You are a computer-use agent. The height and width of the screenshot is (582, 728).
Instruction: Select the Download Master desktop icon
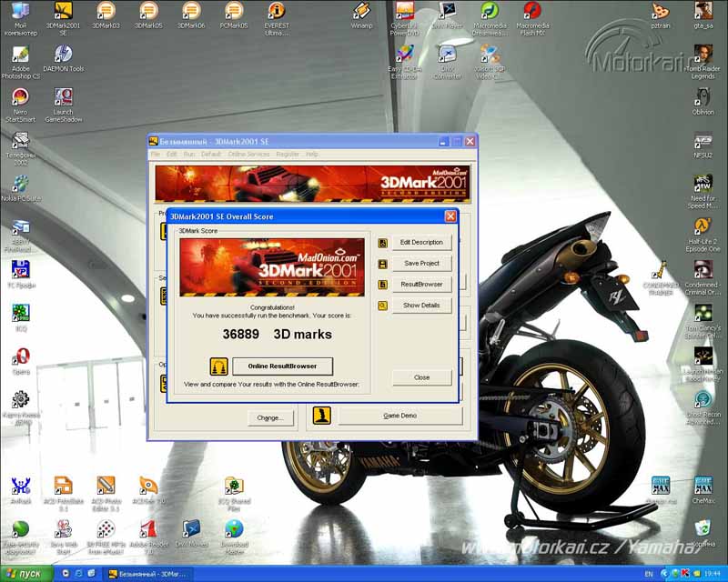(x=234, y=537)
